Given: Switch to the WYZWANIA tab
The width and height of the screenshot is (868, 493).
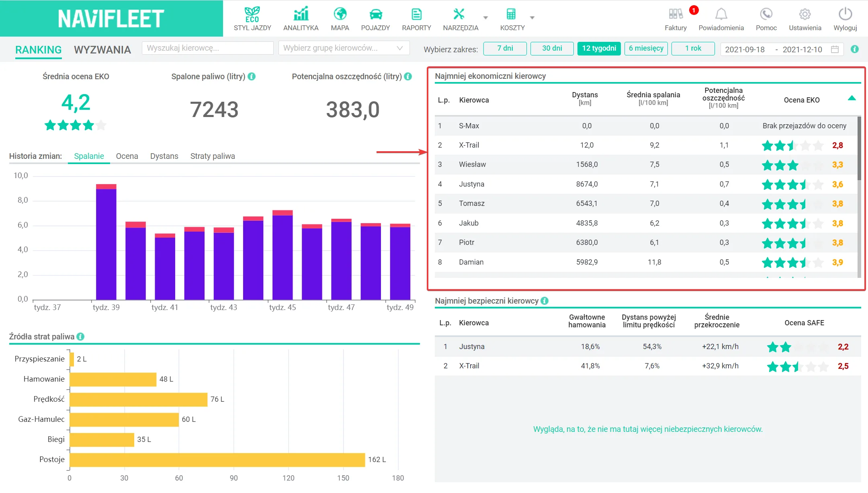Looking at the screenshot, I should (102, 50).
